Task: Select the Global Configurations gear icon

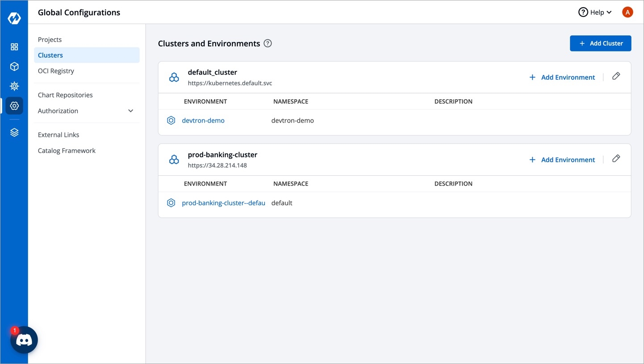Action: 14,106
